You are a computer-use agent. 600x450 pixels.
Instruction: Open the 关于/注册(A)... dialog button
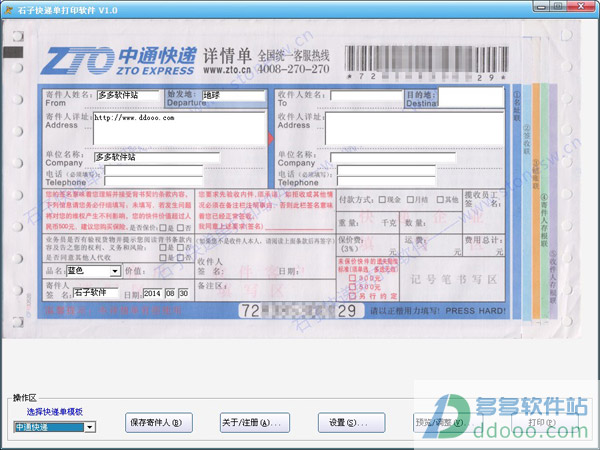(254, 423)
